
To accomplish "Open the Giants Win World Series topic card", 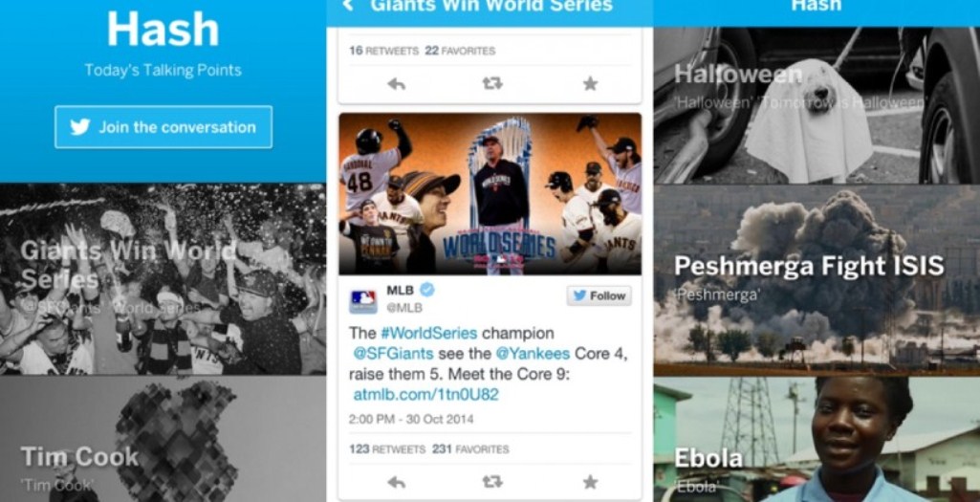I will pos(163,279).
